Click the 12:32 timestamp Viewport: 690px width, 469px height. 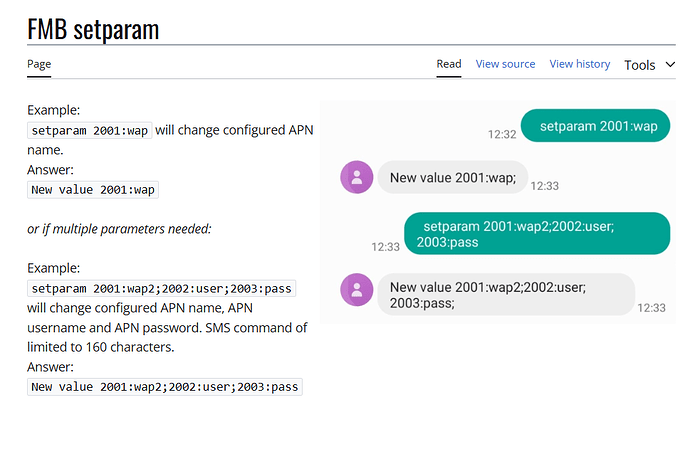tap(502, 135)
